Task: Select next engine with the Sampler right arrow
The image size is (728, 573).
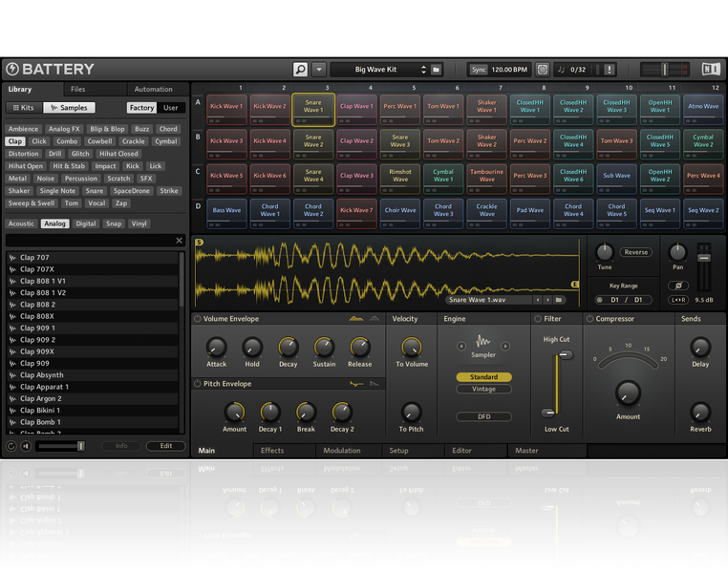Action: pos(505,346)
